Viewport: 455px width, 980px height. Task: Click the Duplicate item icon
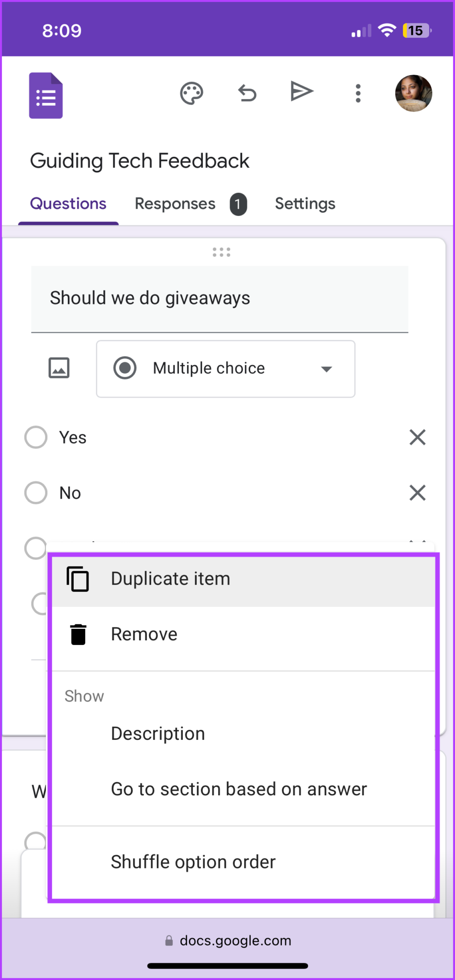77,579
